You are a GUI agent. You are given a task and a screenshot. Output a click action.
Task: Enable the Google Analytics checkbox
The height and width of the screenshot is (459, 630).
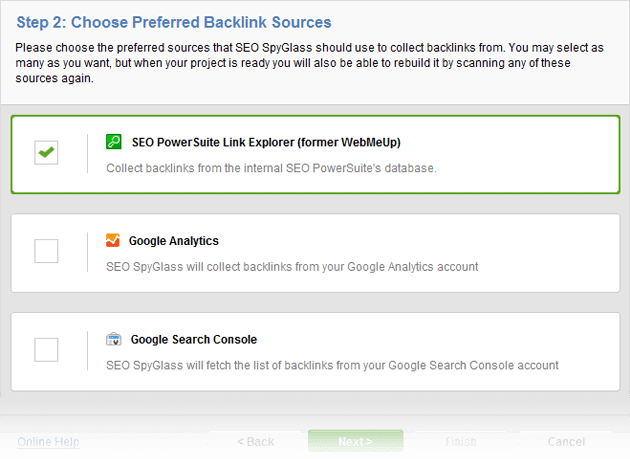click(x=46, y=251)
